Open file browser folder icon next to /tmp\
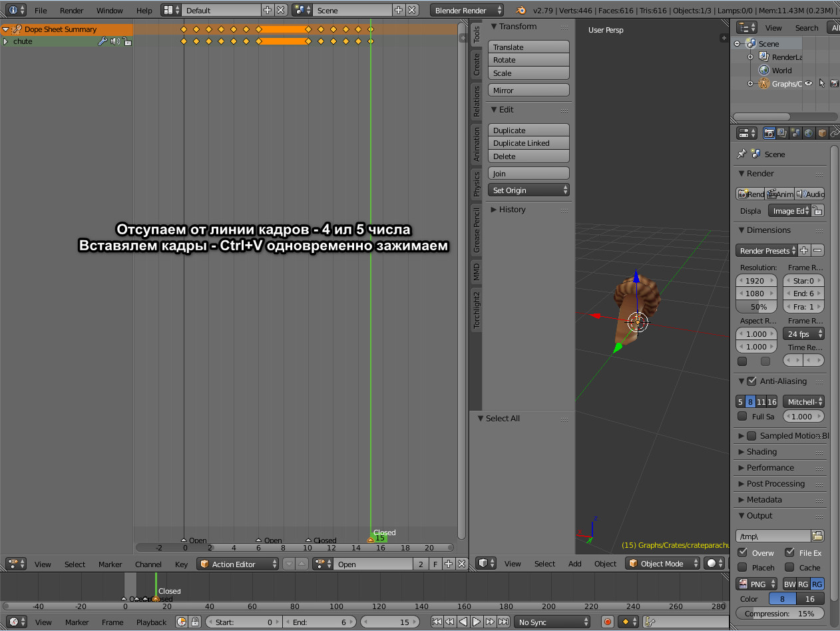This screenshot has height=631, width=840. [x=817, y=536]
